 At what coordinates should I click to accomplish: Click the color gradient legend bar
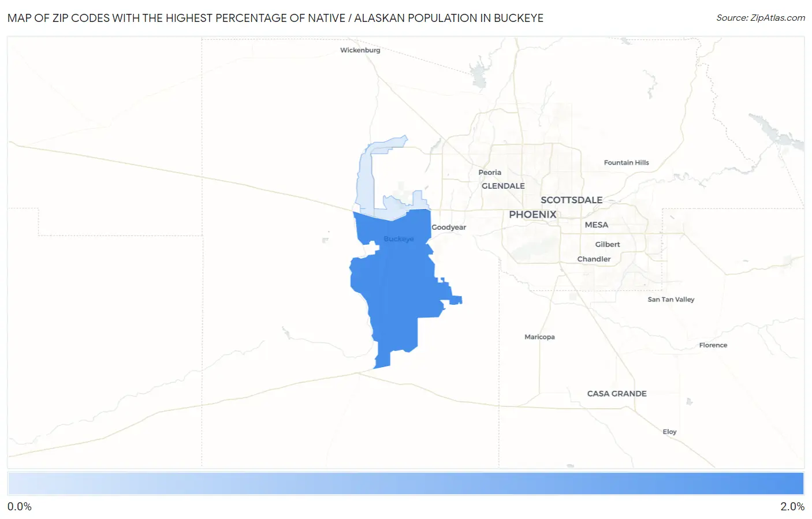click(x=406, y=484)
